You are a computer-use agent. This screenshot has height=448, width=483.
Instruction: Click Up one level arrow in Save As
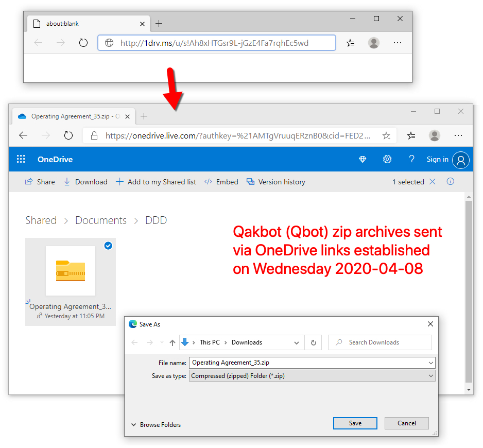click(173, 342)
